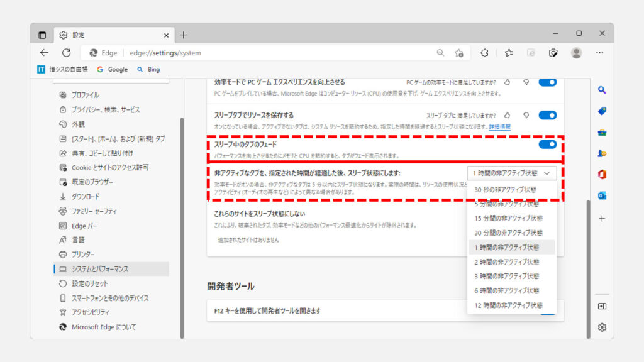Open the Google bookmark in favorites bar
The height and width of the screenshot is (362, 644).
click(x=112, y=69)
